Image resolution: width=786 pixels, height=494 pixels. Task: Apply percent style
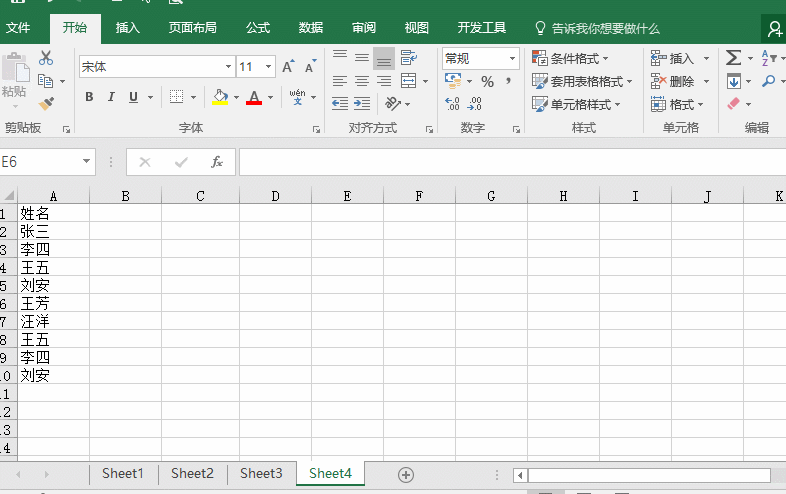[487, 81]
